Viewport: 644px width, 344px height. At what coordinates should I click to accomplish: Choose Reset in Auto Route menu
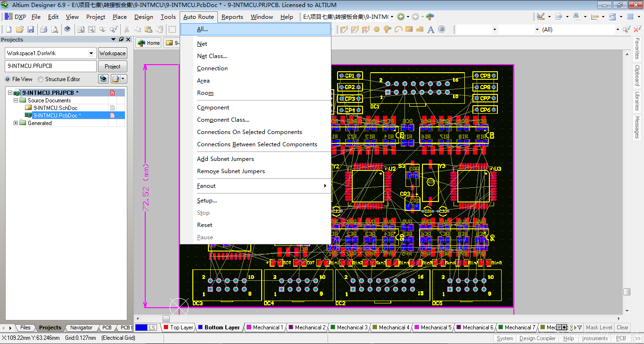coord(205,225)
